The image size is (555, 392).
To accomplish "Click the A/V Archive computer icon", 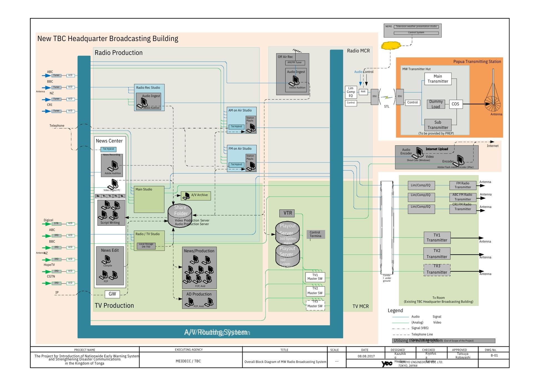I will click(187, 196).
